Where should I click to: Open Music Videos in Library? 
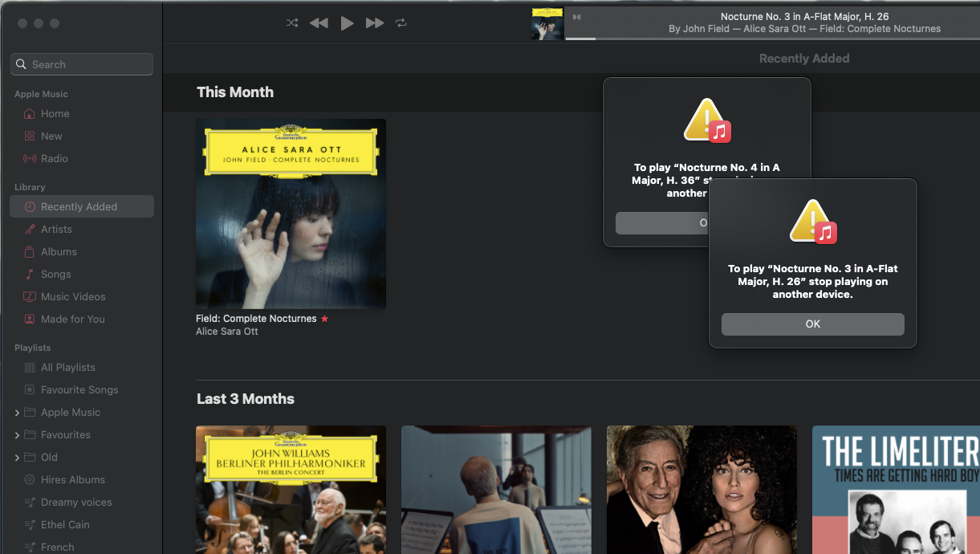82,297
